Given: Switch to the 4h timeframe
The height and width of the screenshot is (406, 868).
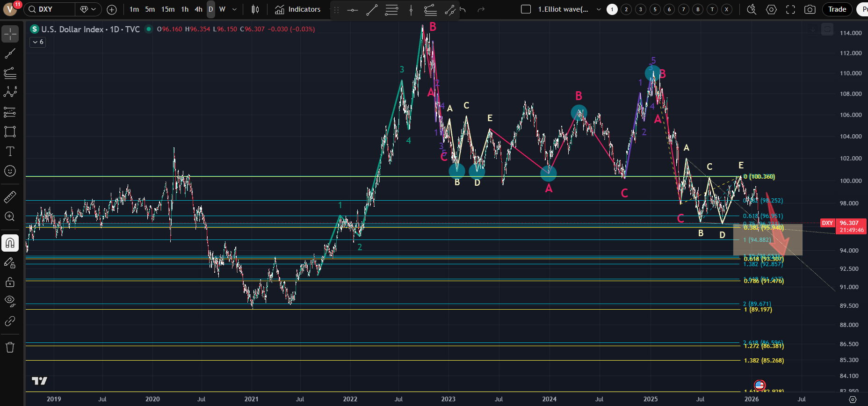Looking at the screenshot, I should (x=198, y=9).
